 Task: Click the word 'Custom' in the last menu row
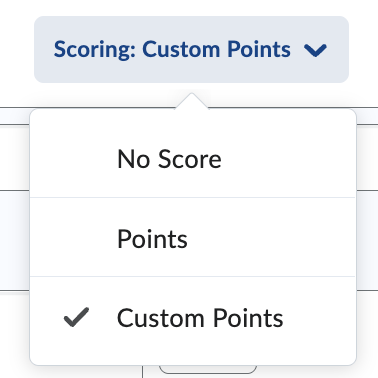[160, 318]
